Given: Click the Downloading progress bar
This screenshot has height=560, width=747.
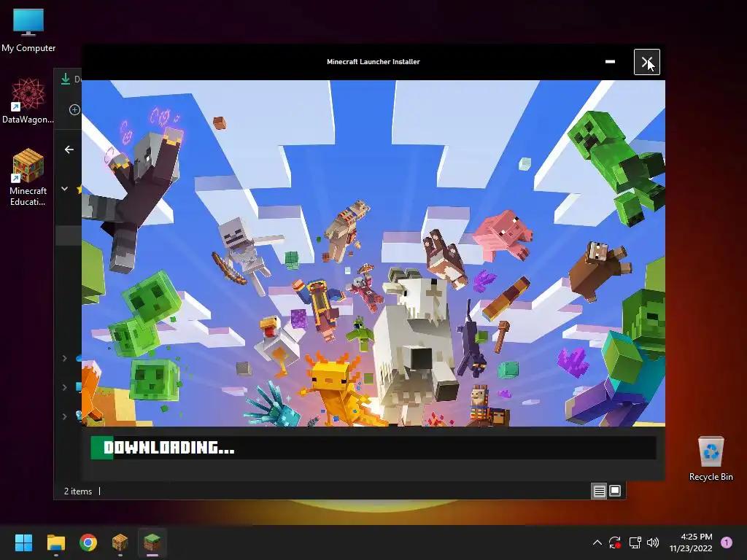Looking at the screenshot, I should [x=373, y=448].
